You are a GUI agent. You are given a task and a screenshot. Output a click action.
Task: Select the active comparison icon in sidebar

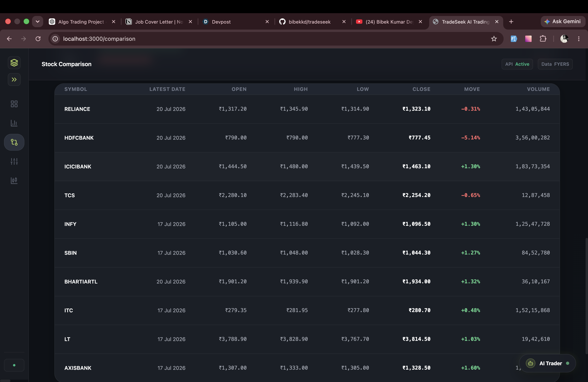[x=14, y=142]
